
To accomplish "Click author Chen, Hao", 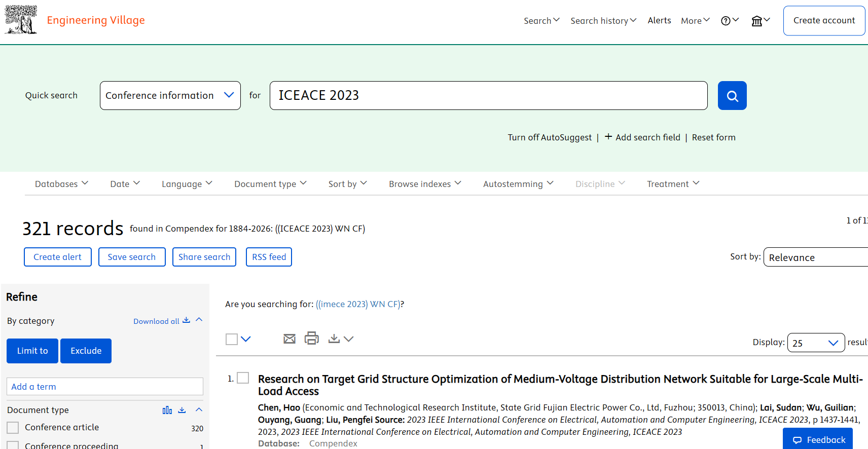I will (279, 407).
